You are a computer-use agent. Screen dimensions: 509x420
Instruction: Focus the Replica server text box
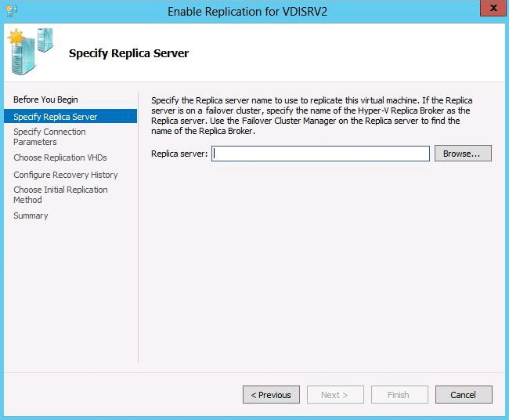[320, 154]
